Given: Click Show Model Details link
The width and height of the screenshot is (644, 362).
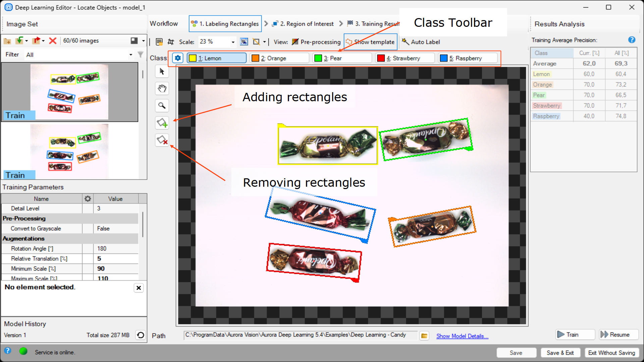Looking at the screenshot, I should point(462,336).
